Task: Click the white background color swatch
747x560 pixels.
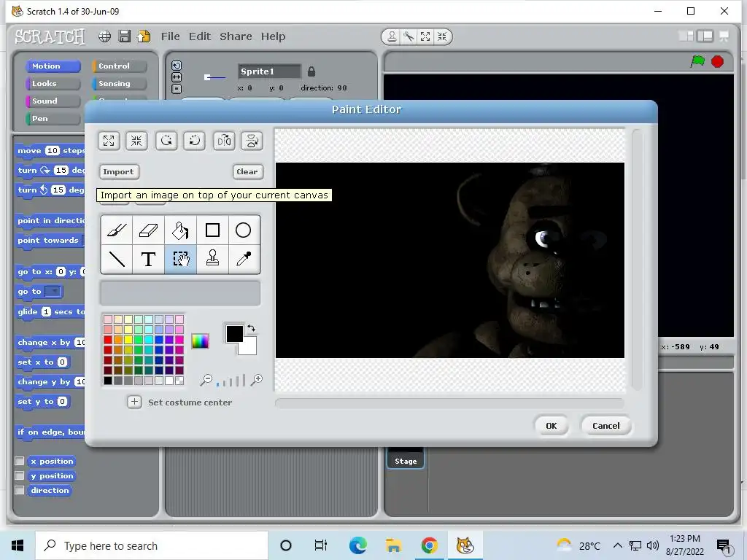Action: (250, 349)
